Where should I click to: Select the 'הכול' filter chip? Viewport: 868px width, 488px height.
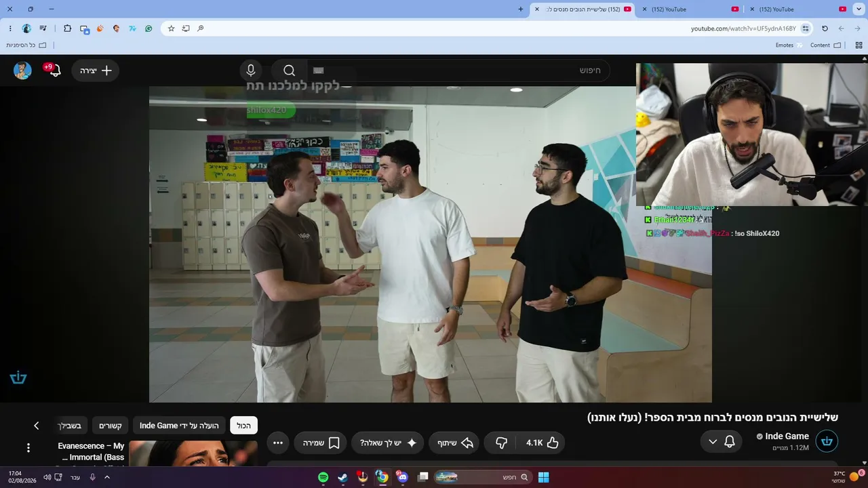click(x=243, y=426)
